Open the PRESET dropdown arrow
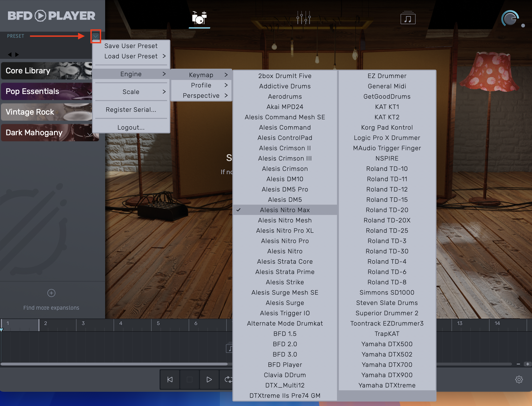532x406 pixels. (96, 36)
